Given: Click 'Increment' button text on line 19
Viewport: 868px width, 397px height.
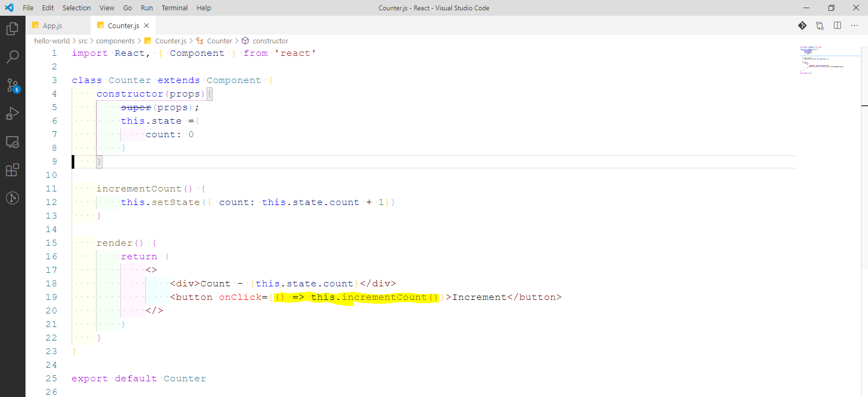Looking at the screenshot, I should pos(480,297).
